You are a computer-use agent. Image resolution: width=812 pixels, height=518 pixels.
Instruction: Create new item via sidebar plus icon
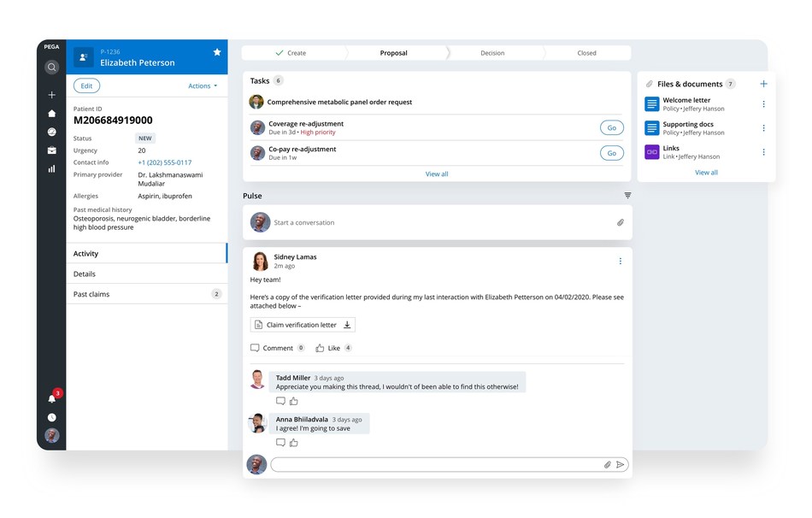click(x=51, y=95)
